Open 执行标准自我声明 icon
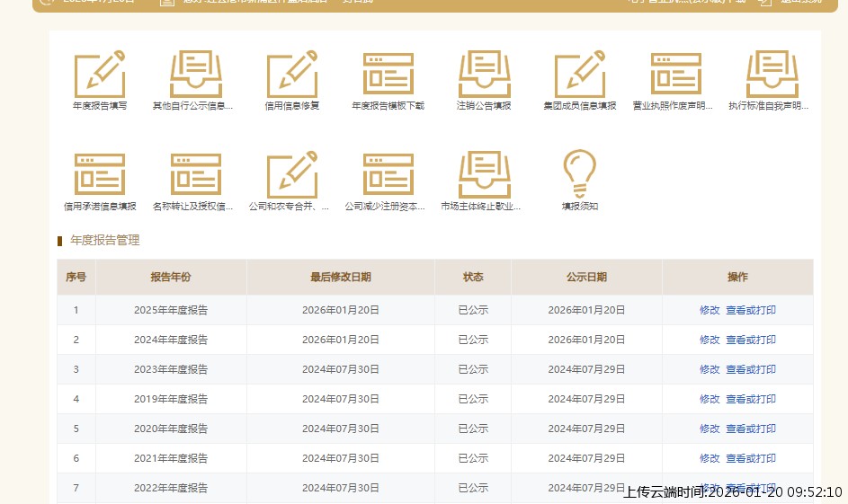The height and width of the screenshot is (504, 848). (772, 75)
